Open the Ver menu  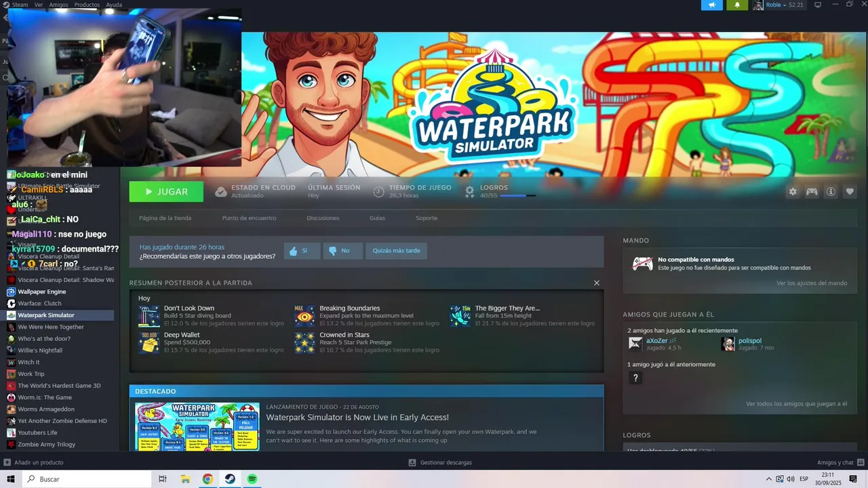[39, 5]
